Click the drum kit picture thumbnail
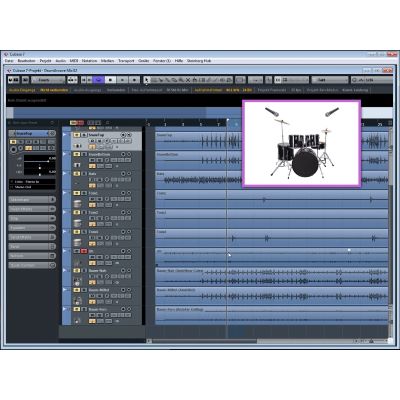Screen dimensions: 400x400 click(302, 143)
